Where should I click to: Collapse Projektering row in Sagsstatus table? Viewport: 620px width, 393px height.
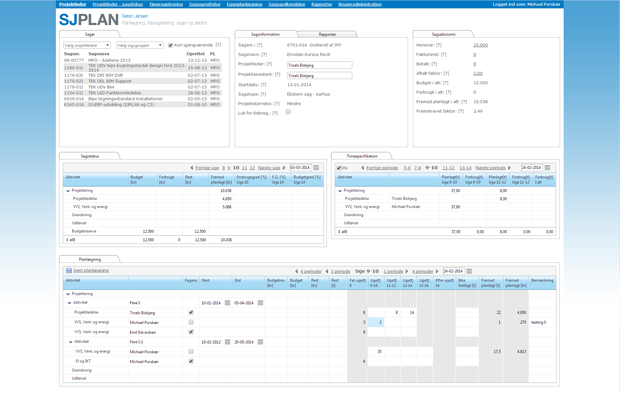pyautogui.click(x=68, y=191)
